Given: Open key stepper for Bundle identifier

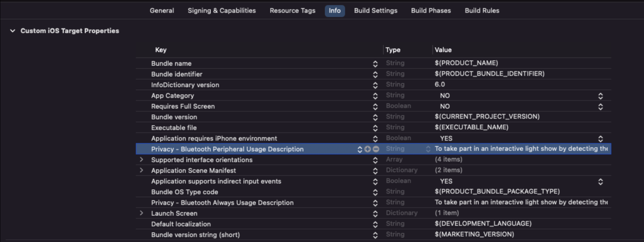Looking at the screenshot, I should click(x=375, y=74).
